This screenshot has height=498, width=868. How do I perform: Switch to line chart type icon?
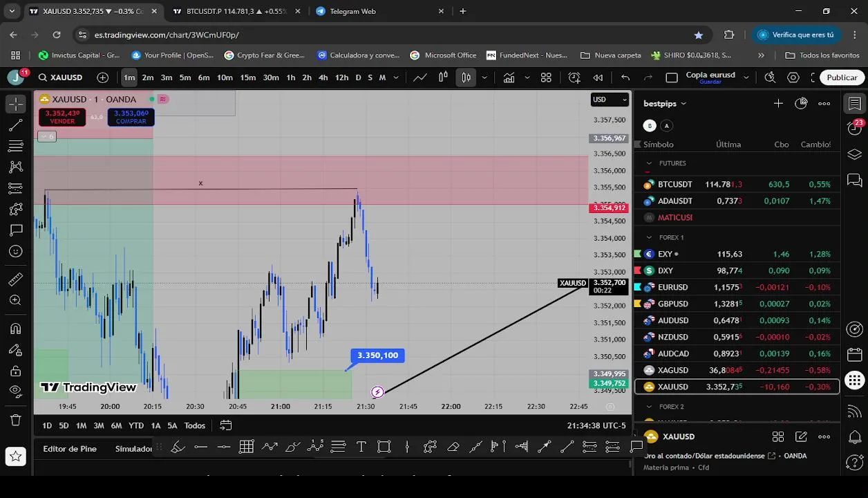click(419, 77)
